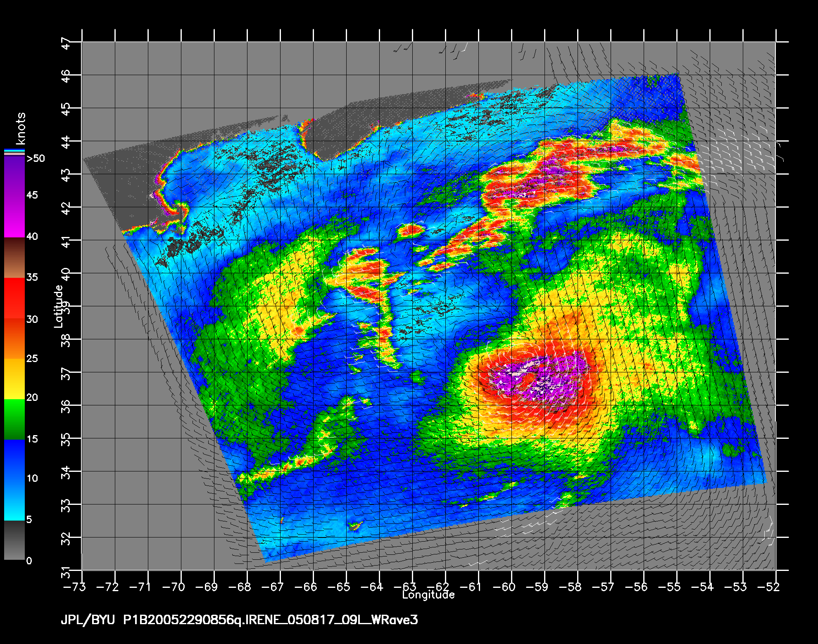Screen dimensions: 818x644
Task: Click latitude axis tick label "33"
Action: coord(66,505)
